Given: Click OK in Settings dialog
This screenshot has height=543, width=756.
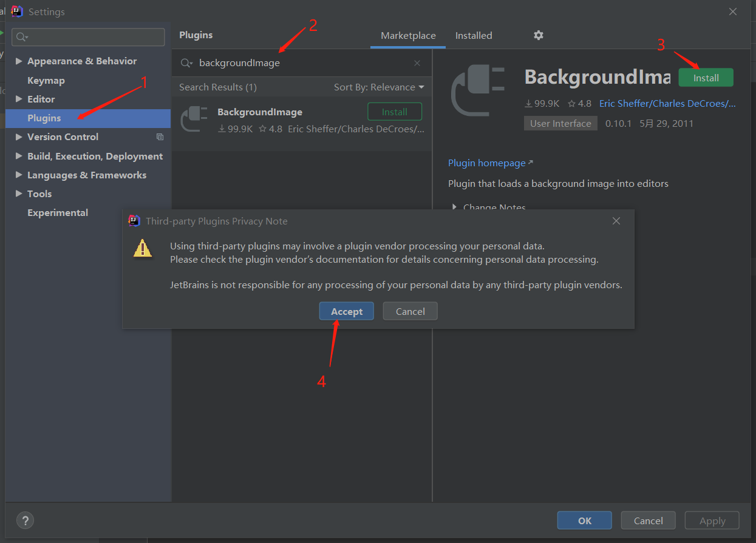Looking at the screenshot, I should 585,521.
